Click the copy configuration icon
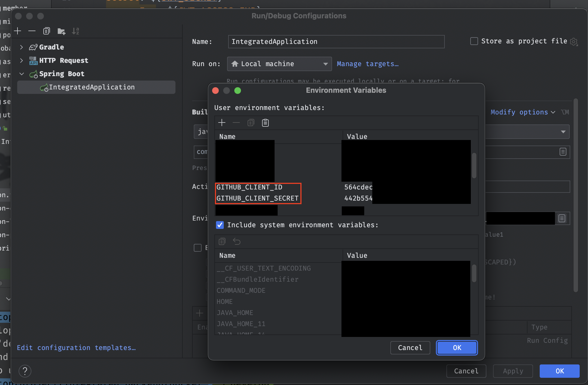This screenshot has width=588, height=385. pos(46,31)
